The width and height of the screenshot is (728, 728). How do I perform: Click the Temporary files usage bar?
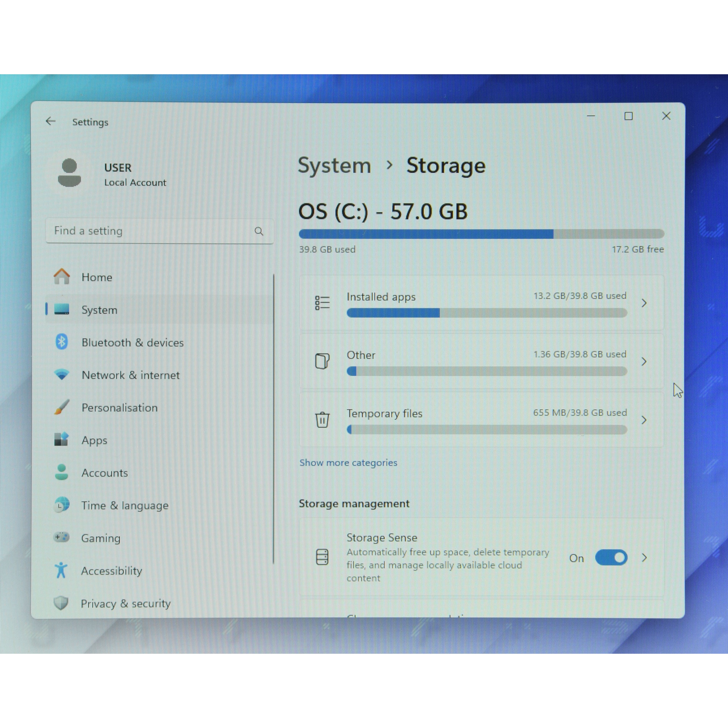[x=487, y=430]
